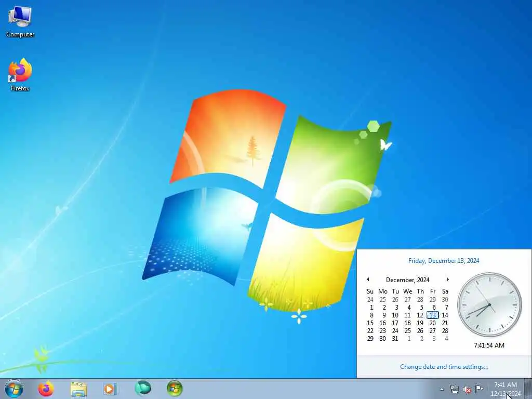Select grayed January 4 in last row
The image size is (532, 399).
coord(446,339)
